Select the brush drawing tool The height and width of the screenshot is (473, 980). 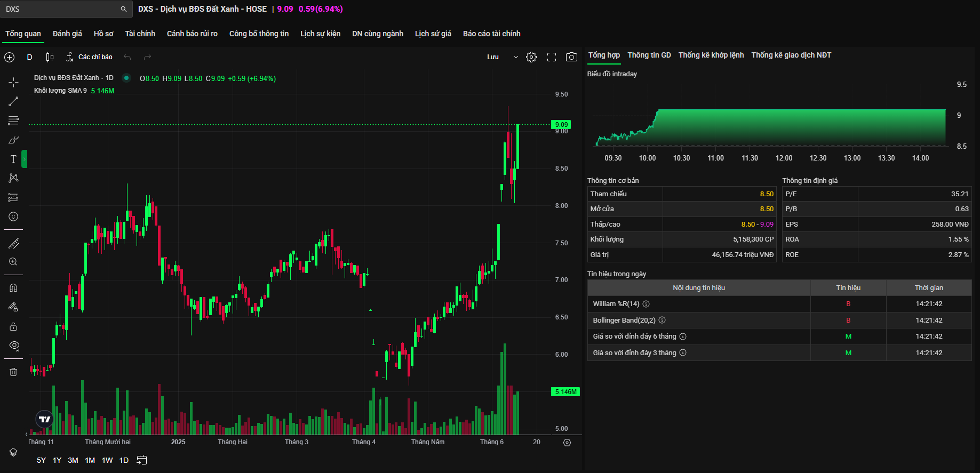[x=14, y=140]
